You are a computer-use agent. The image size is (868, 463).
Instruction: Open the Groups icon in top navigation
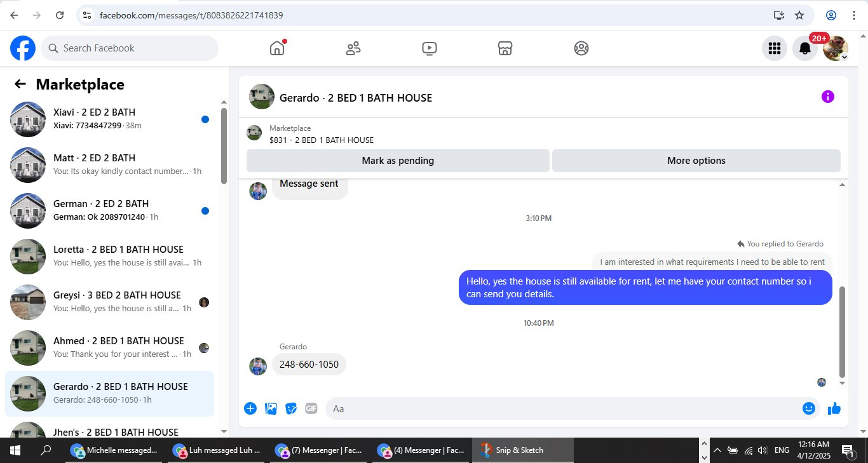581,48
